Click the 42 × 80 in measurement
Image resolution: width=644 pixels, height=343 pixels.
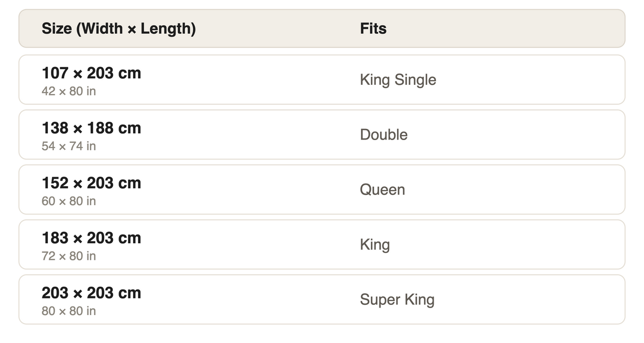[x=69, y=91]
